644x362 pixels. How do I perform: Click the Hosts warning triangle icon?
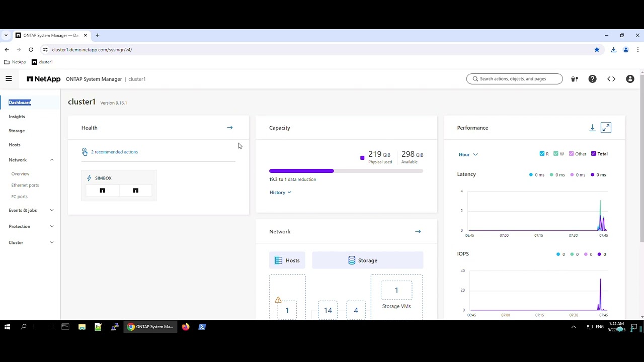coord(278,300)
